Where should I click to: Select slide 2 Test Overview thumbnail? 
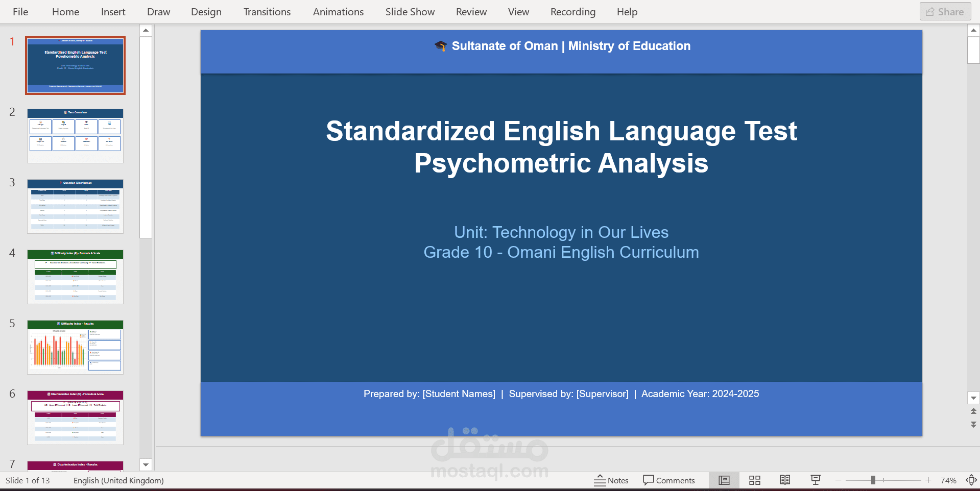point(75,135)
